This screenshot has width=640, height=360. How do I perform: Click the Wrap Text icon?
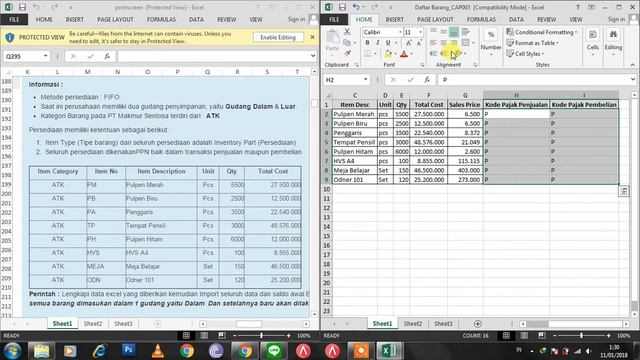coord(466,31)
